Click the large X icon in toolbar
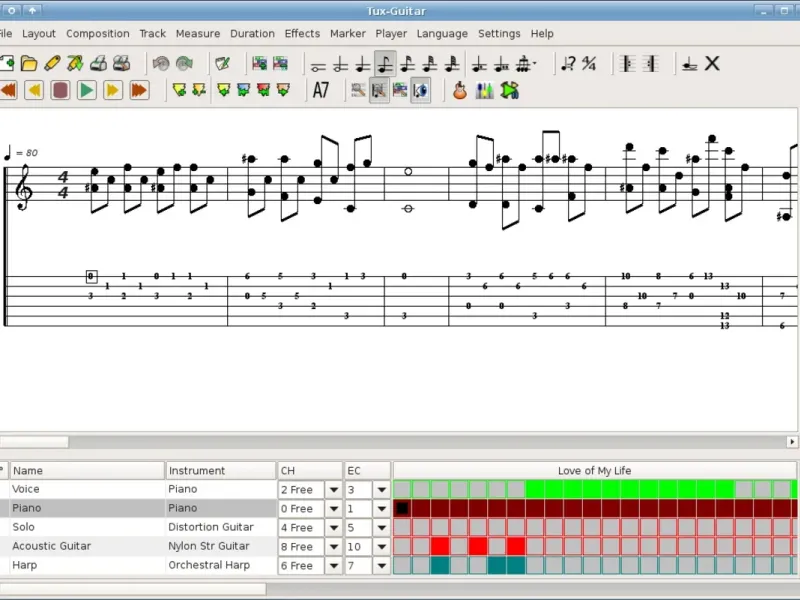Viewport: 800px width, 600px height. (x=712, y=64)
